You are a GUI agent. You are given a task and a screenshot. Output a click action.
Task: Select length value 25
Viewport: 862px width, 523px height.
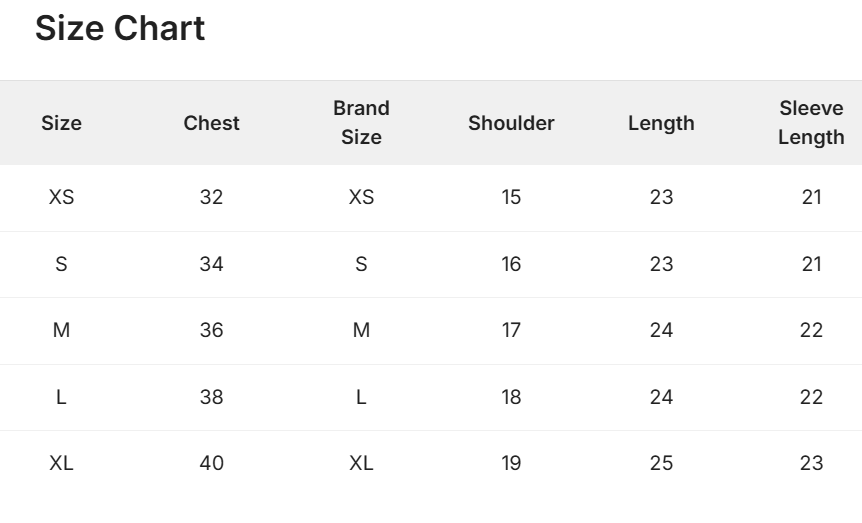(x=661, y=463)
